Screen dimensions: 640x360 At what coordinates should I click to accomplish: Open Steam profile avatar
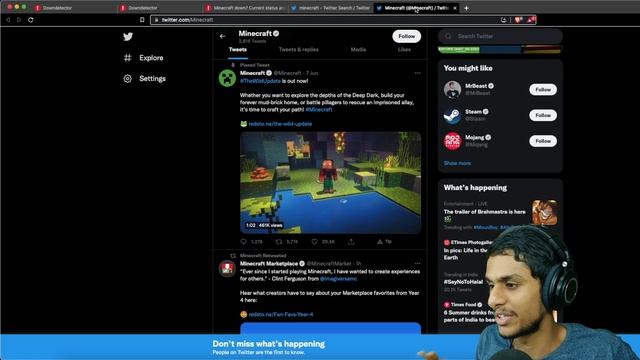[452, 115]
